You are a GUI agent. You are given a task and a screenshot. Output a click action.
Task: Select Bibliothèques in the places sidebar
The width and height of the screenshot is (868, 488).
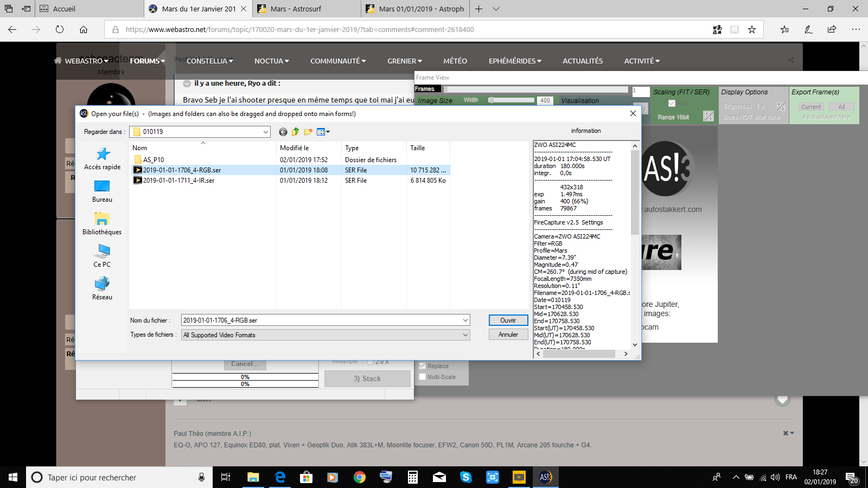[102, 224]
